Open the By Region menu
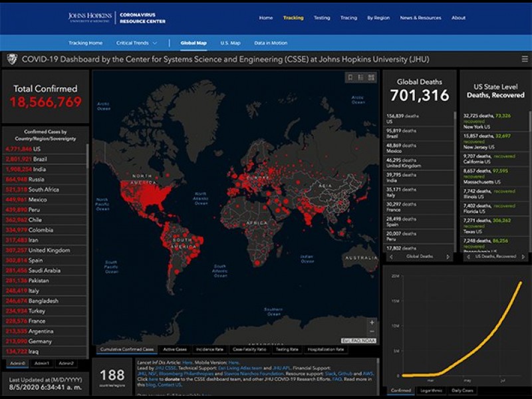532x399 pixels. (379, 18)
